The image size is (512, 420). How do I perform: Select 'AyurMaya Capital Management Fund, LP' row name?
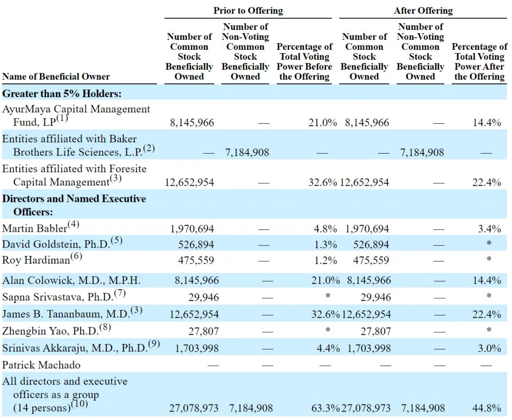coord(76,116)
